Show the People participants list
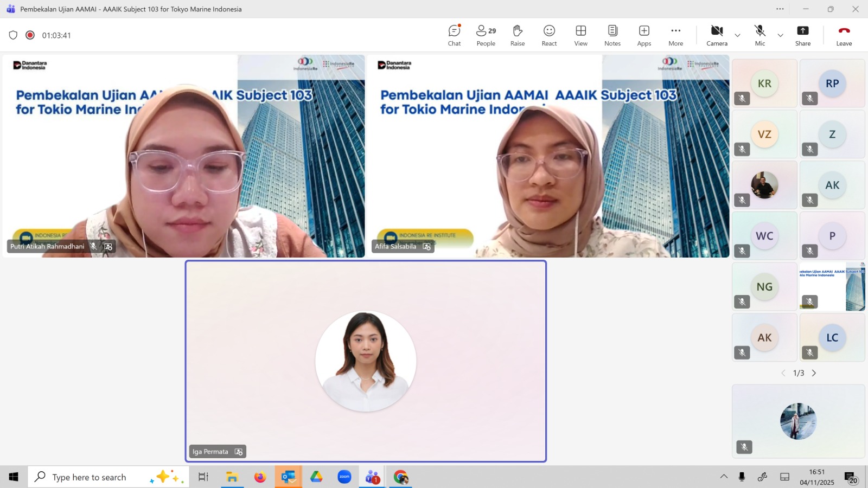 486,35
